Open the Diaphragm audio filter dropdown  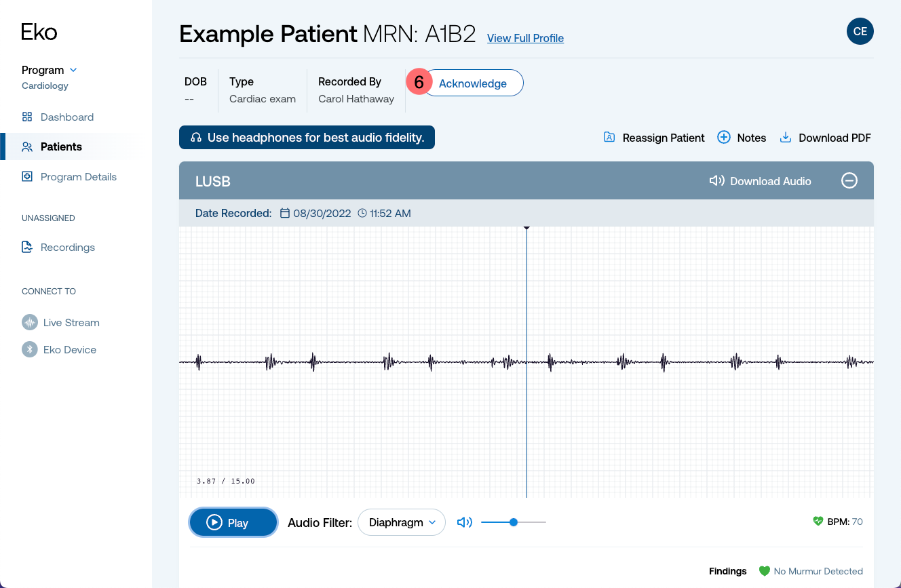pos(402,522)
